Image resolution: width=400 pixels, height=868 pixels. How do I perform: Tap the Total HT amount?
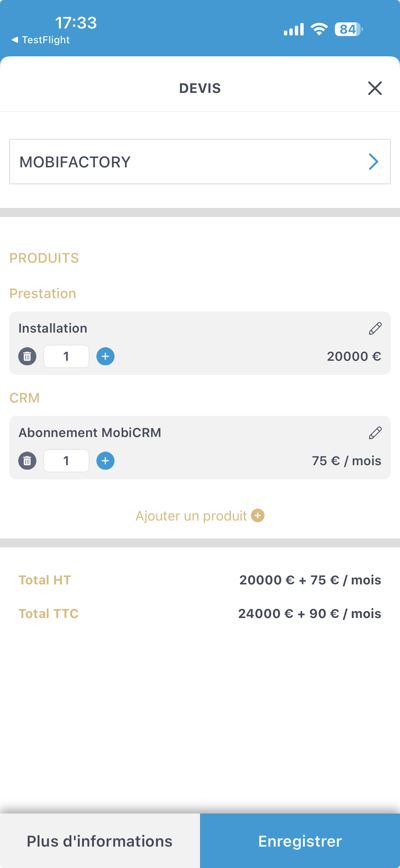pyautogui.click(x=310, y=580)
